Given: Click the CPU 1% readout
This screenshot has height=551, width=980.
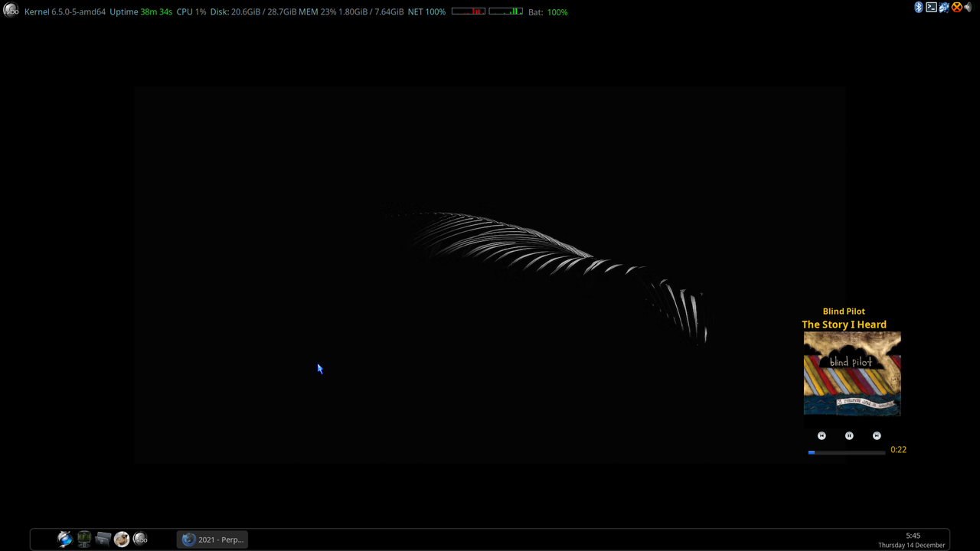Looking at the screenshot, I should coord(191,12).
